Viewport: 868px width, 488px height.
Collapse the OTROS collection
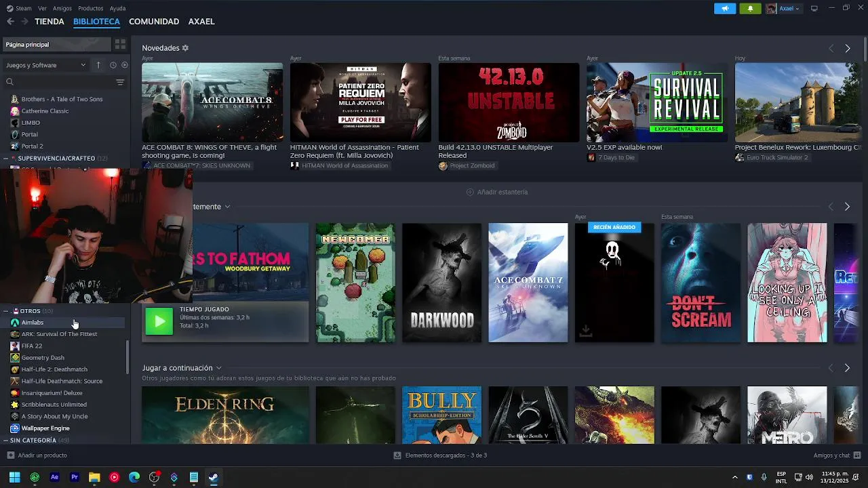point(6,311)
